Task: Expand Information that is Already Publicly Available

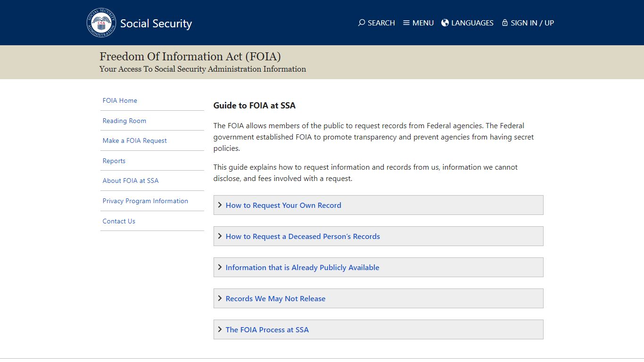Action: click(x=378, y=267)
